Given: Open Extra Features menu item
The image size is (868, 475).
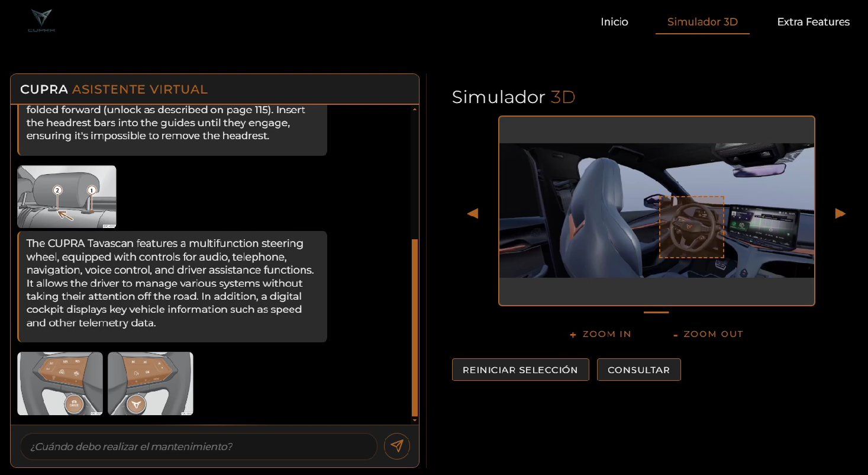Looking at the screenshot, I should pyautogui.click(x=813, y=22).
